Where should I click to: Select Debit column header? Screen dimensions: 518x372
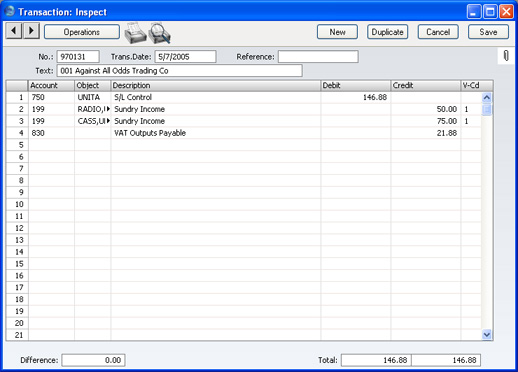click(x=356, y=86)
